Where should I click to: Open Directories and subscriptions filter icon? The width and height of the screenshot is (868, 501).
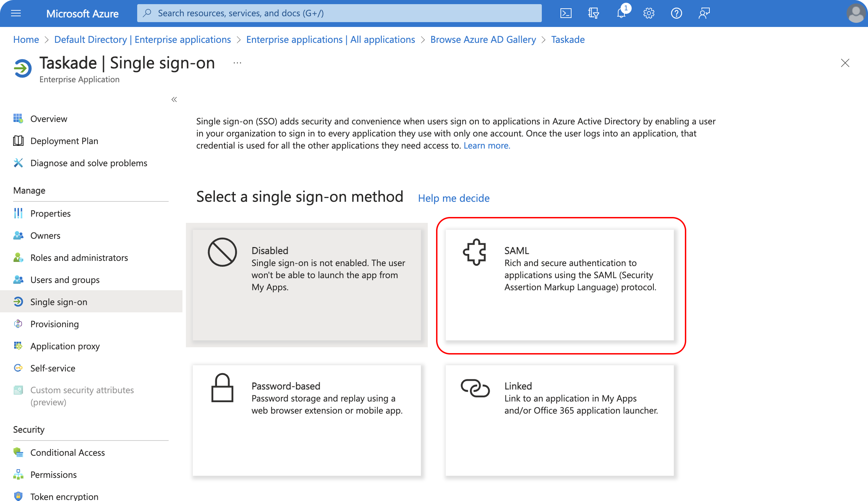[x=593, y=13]
